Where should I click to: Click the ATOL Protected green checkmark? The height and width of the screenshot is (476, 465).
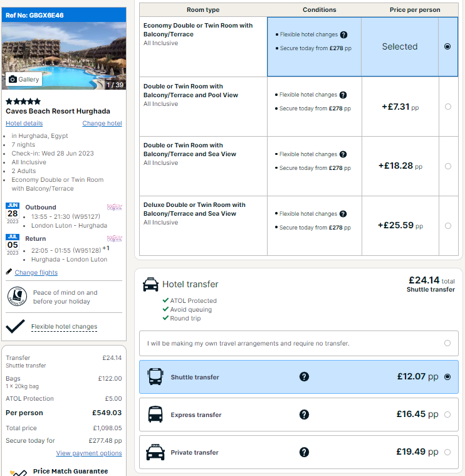point(165,300)
